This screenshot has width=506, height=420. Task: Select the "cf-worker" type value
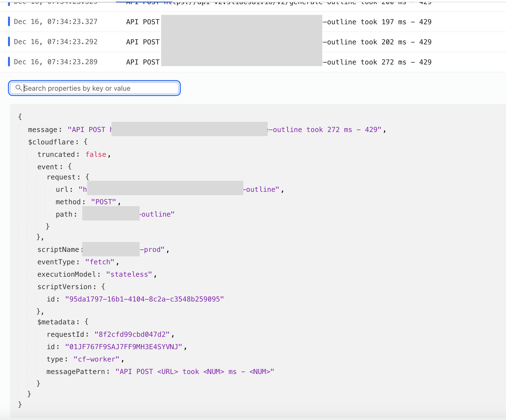coord(97,359)
